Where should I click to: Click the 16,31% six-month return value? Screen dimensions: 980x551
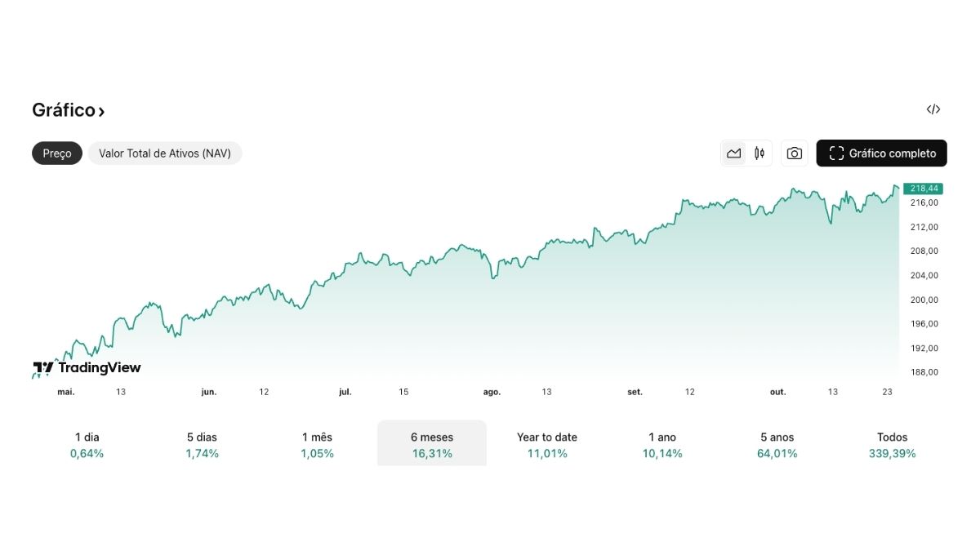(431, 453)
